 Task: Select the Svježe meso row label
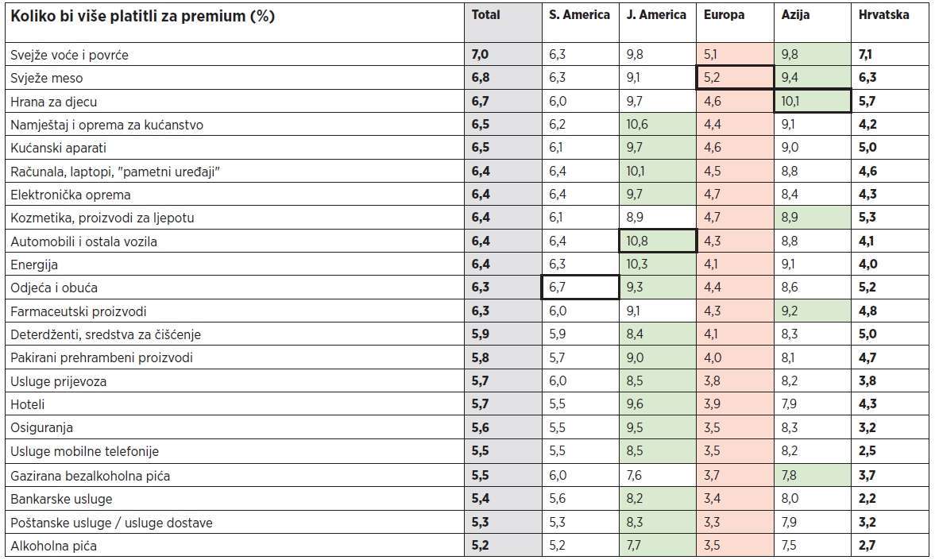pos(47,78)
